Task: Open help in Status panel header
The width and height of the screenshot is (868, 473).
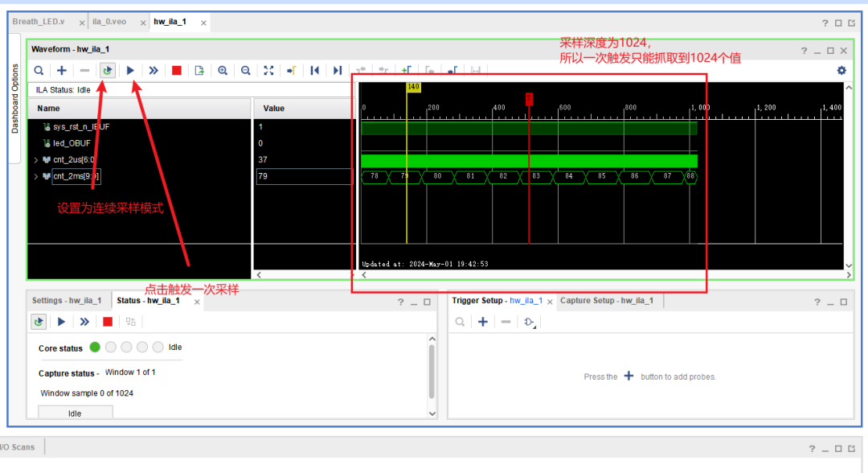Action: coord(400,302)
